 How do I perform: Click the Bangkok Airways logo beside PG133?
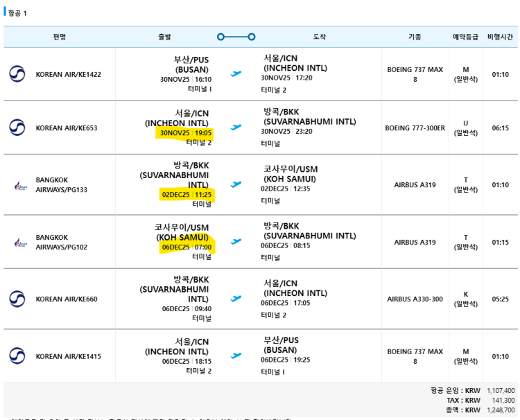click(21, 186)
